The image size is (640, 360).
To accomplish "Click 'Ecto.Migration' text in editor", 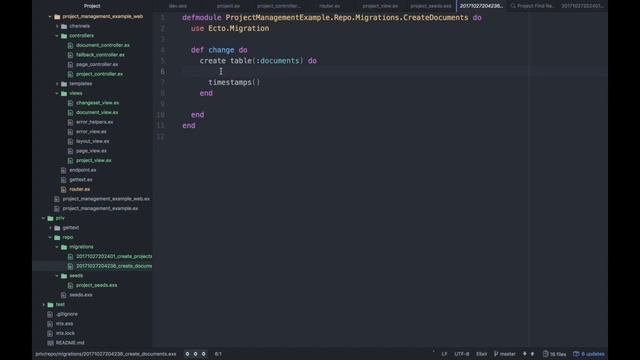I will tap(238, 29).
